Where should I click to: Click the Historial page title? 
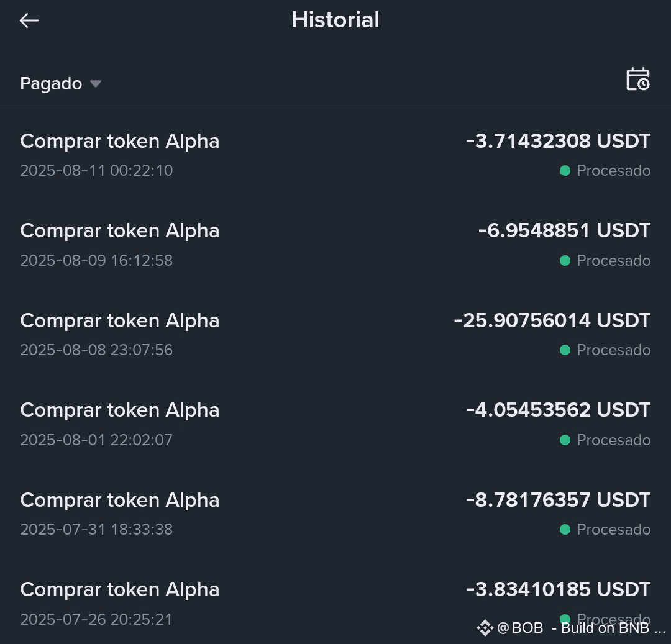click(x=335, y=20)
